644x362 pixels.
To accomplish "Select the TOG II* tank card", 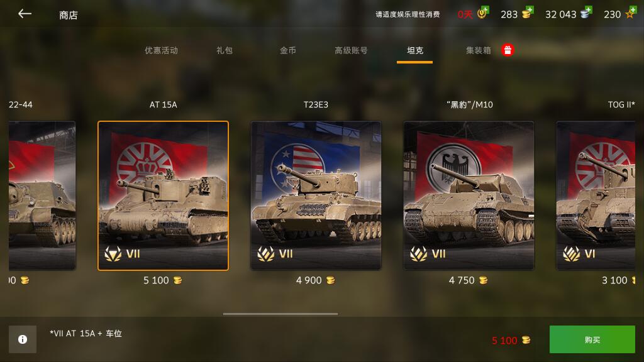I will pos(596,195).
